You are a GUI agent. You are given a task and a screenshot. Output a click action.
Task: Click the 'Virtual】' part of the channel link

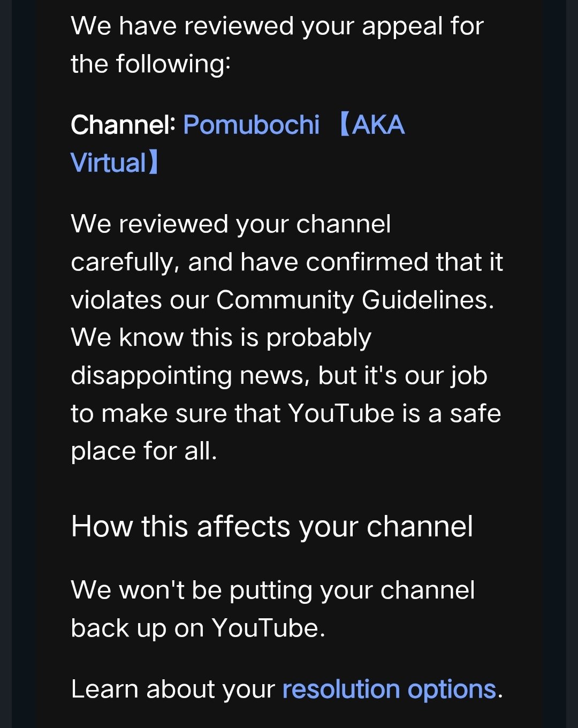[115, 163]
